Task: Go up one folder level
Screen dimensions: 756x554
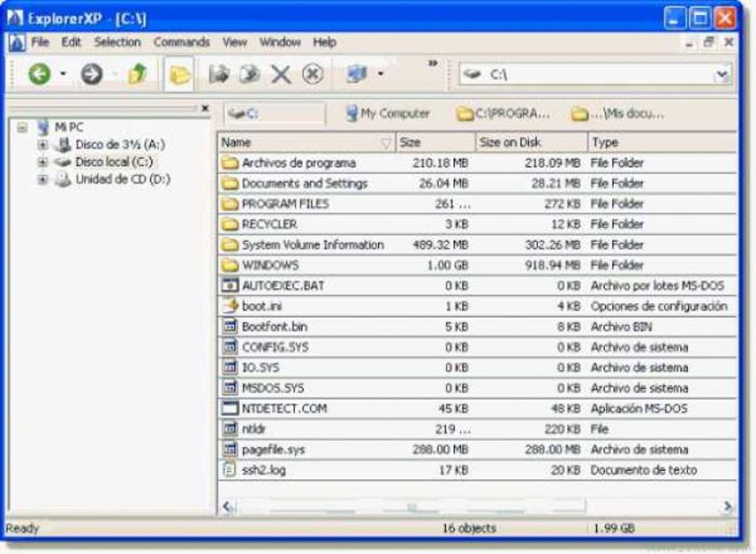Action: click(x=137, y=74)
